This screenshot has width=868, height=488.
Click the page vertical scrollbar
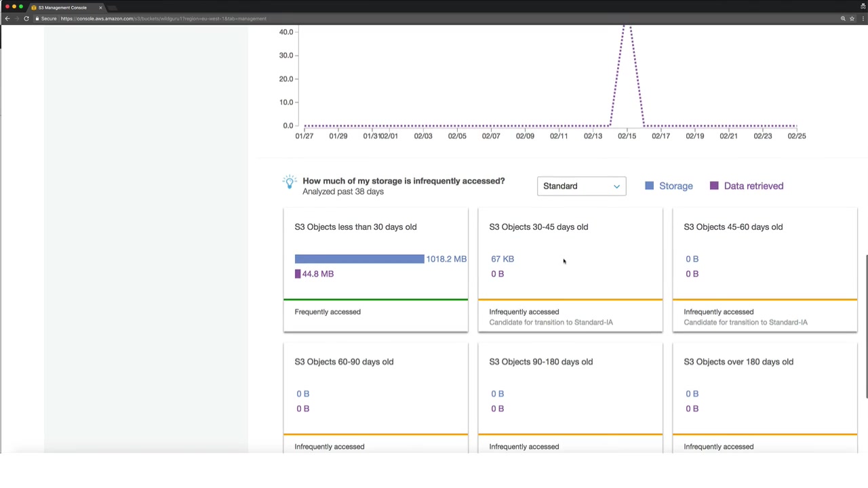click(866, 325)
